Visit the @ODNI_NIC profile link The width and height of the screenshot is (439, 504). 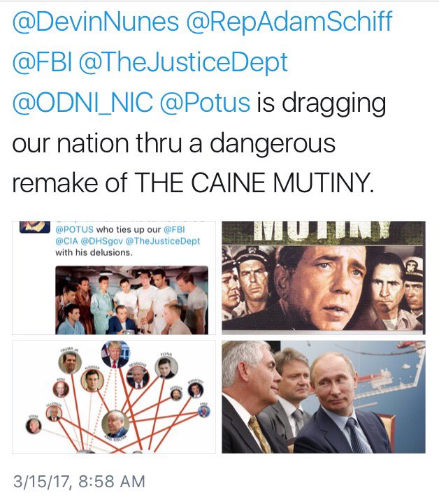pos(82,103)
